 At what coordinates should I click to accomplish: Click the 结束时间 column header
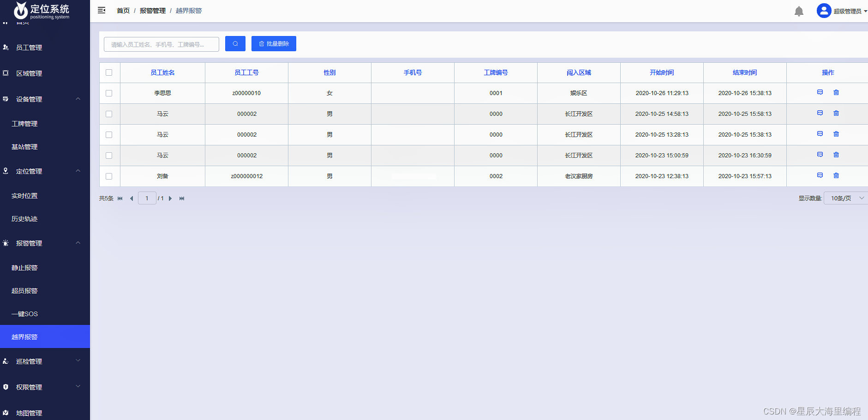coord(745,72)
